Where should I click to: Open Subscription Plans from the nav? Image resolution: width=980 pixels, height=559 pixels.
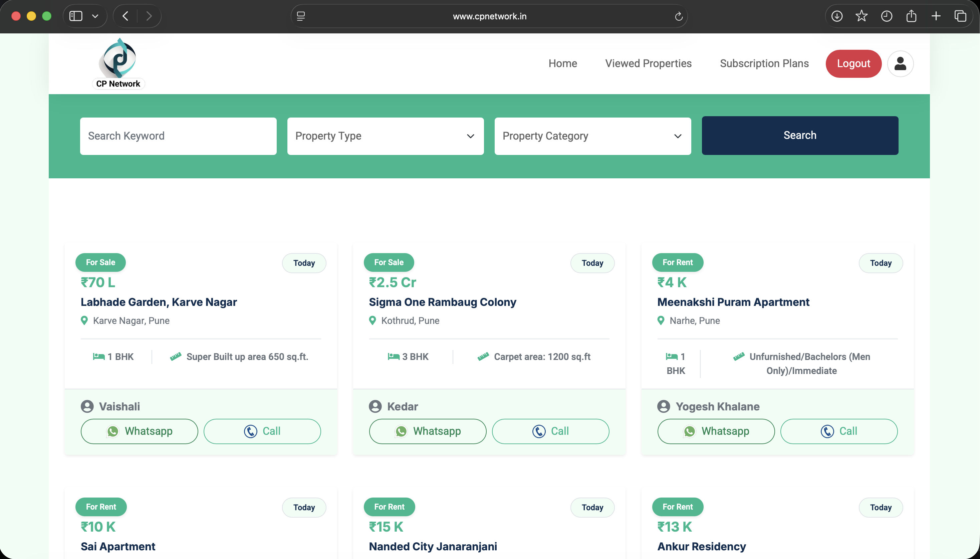(x=764, y=63)
